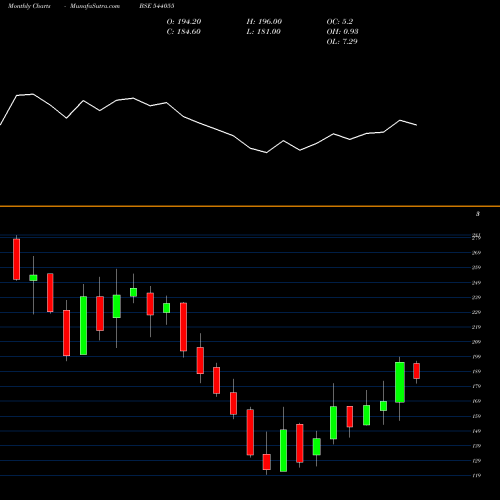The image size is (500, 500).
Task: Click the "MunafaSutra.com" site name
Action: [x=95, y=6]
